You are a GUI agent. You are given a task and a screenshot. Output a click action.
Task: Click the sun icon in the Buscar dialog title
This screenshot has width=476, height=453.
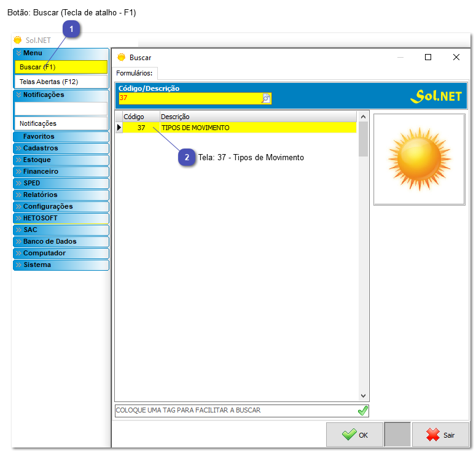(x=121, y=57)
